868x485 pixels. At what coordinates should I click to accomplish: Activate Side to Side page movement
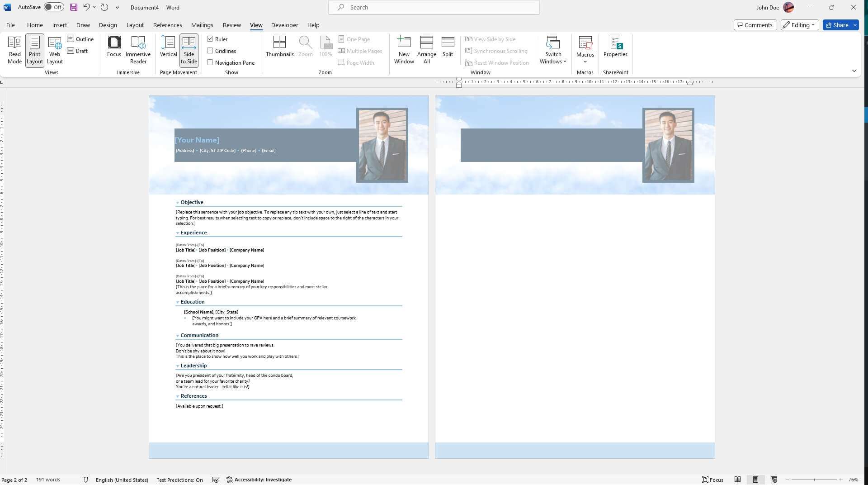click(x=189, y=50)
